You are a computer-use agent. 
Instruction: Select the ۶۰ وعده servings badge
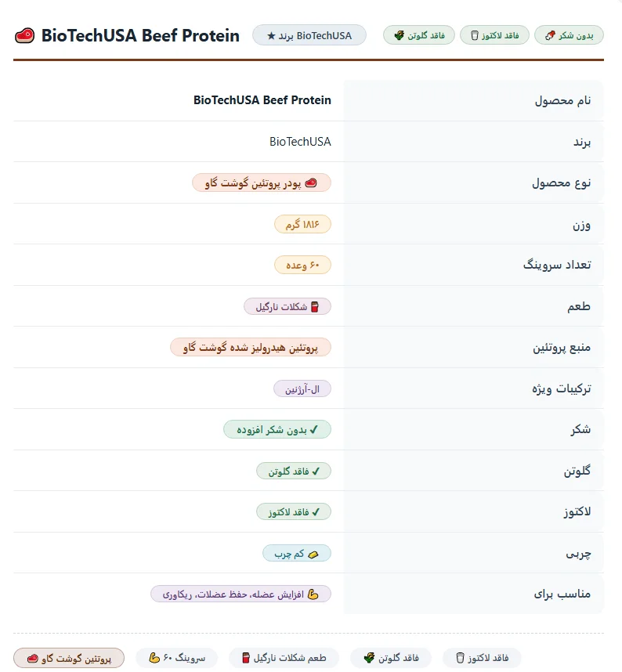(302, 266)
